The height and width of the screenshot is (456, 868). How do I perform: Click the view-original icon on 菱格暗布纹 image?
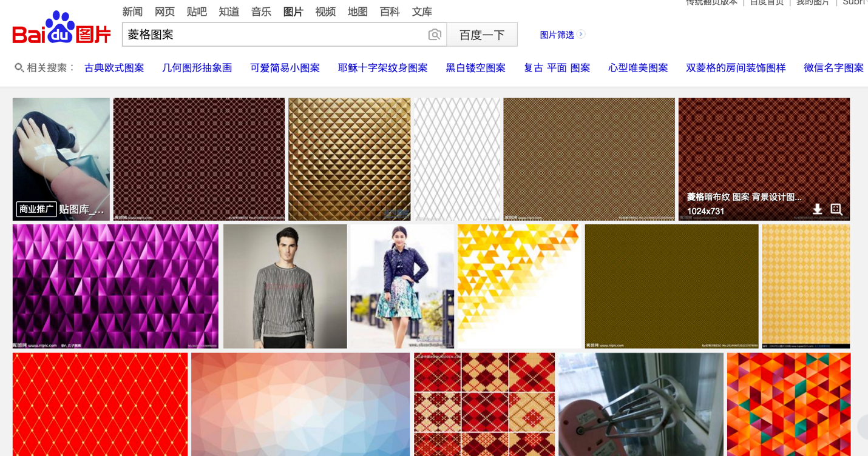[x=836, y=209]
